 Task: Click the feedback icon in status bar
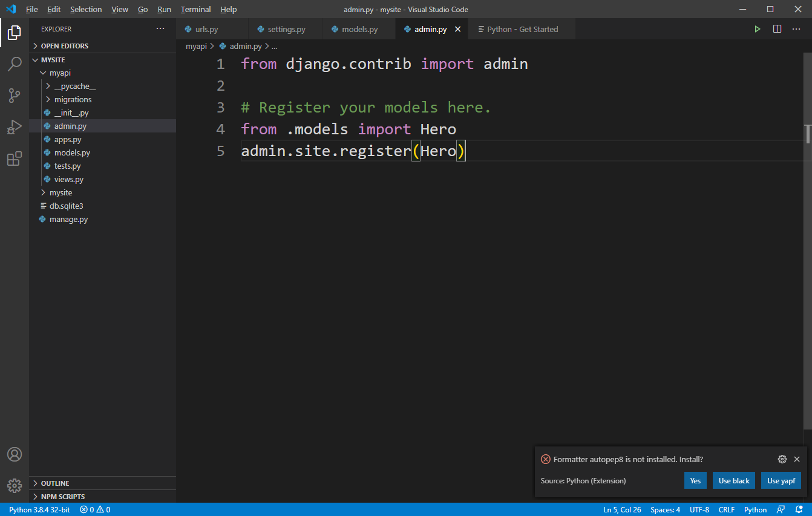781,509
